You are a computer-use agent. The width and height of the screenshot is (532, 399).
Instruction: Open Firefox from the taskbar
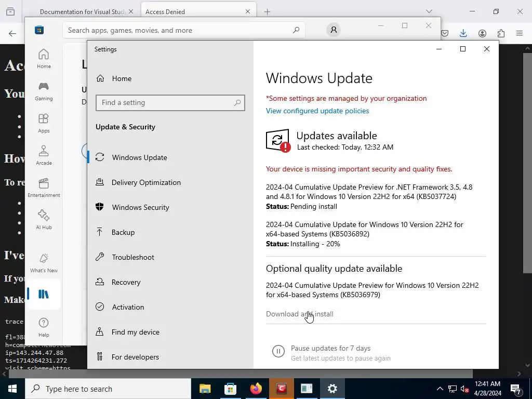256,389
